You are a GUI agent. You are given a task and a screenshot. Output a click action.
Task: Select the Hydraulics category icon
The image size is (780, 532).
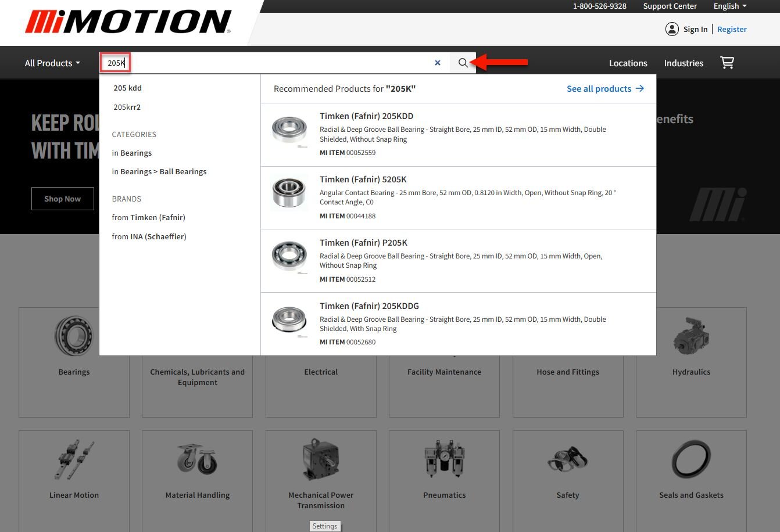point(691,337)
